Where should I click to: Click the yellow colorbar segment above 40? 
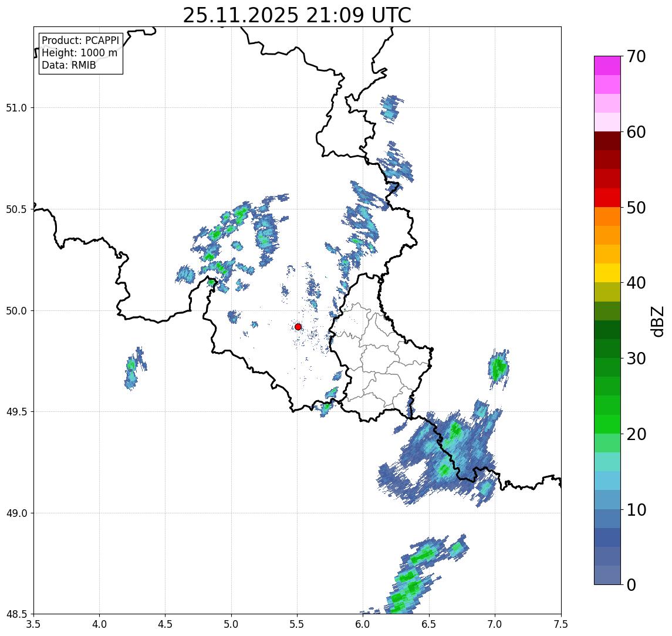pyautogui.click(x=607, y=273)
